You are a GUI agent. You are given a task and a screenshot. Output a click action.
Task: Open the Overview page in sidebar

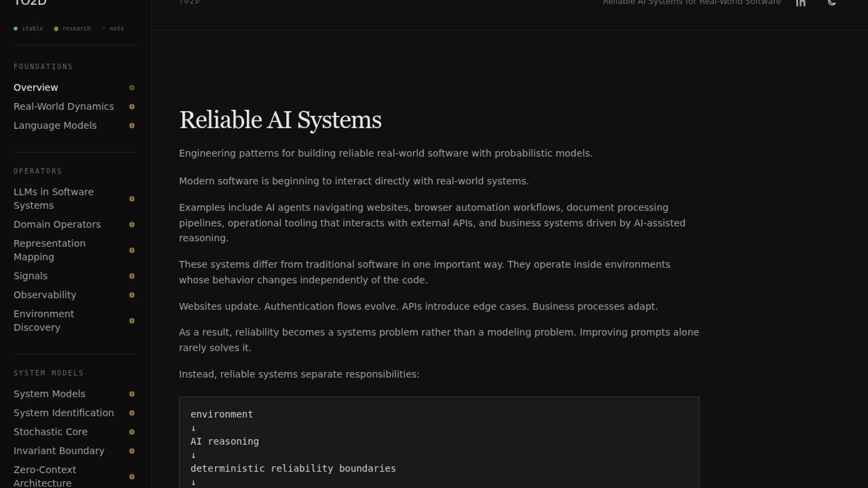coord(36,88)
